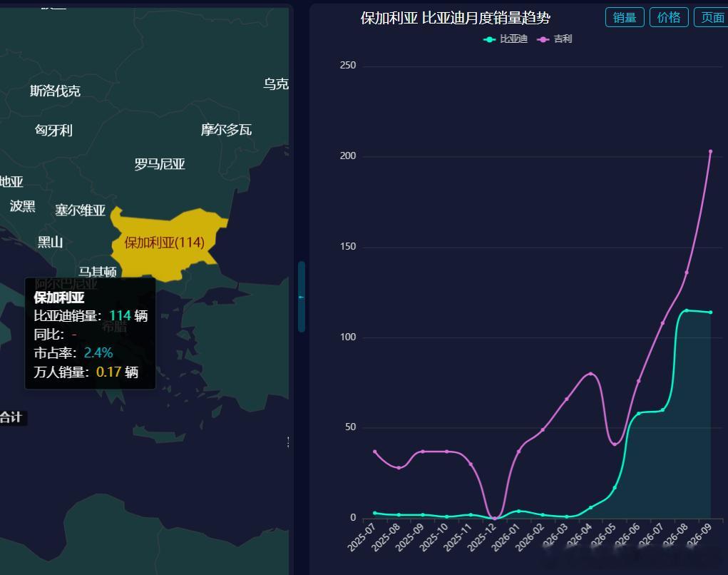Screen dimensions: 728x575
Task: Click the 比亚迪 data point at 2025-07
Action: tap(374, 513)
